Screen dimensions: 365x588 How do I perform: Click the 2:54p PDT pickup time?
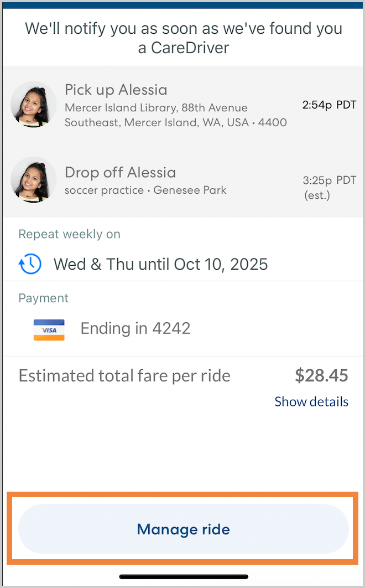point(329,105)
